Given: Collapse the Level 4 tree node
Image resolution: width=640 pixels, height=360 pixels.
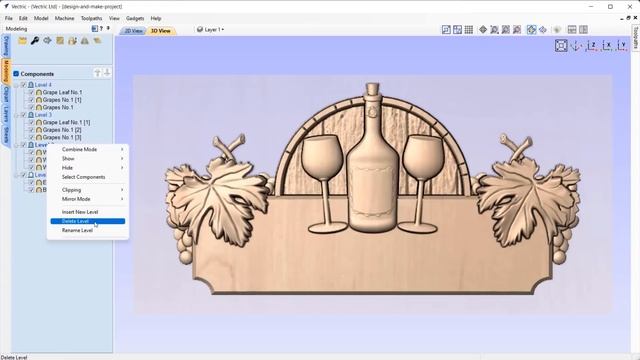Looking at the screenshot, I should click(17, 85).
